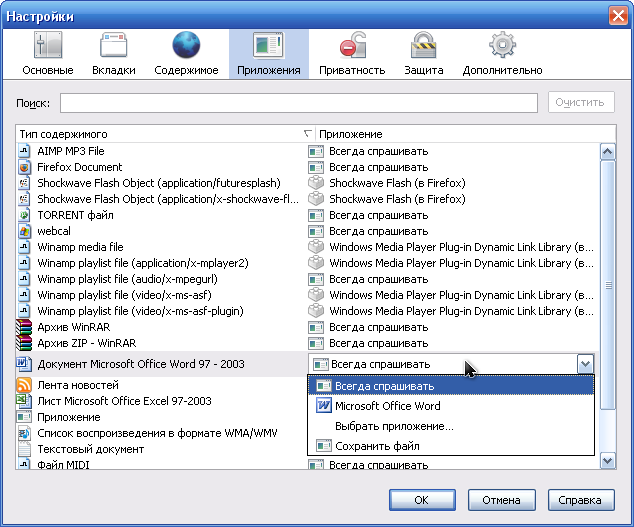
Task: Select Winamp playlist file (video/x-ms-asf) row
Action: pyautogui.click(x=305, y=295)
